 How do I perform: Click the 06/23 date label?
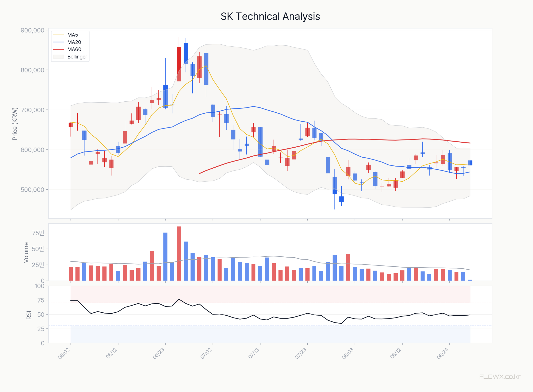[159, 353]
